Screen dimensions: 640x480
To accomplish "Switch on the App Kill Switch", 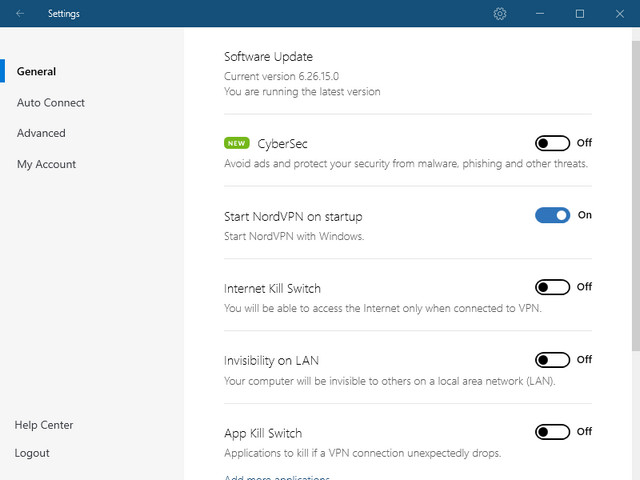I will pos(552,432).
